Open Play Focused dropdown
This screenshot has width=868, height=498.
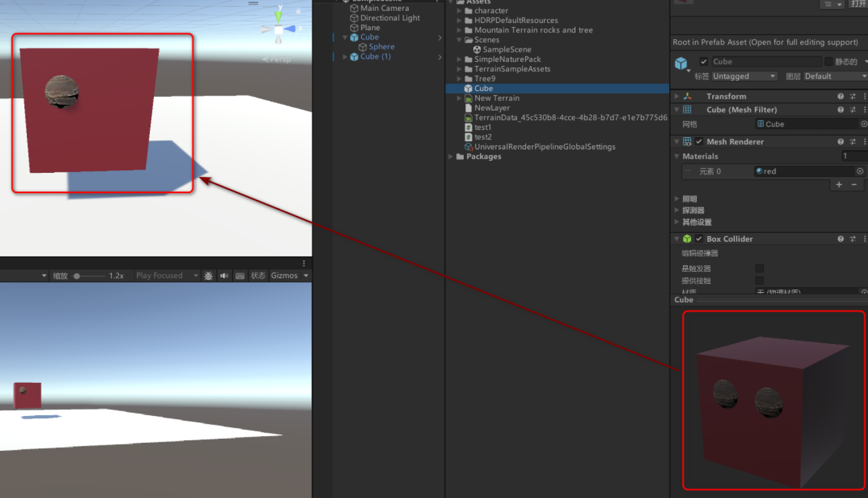coord(166,276)
